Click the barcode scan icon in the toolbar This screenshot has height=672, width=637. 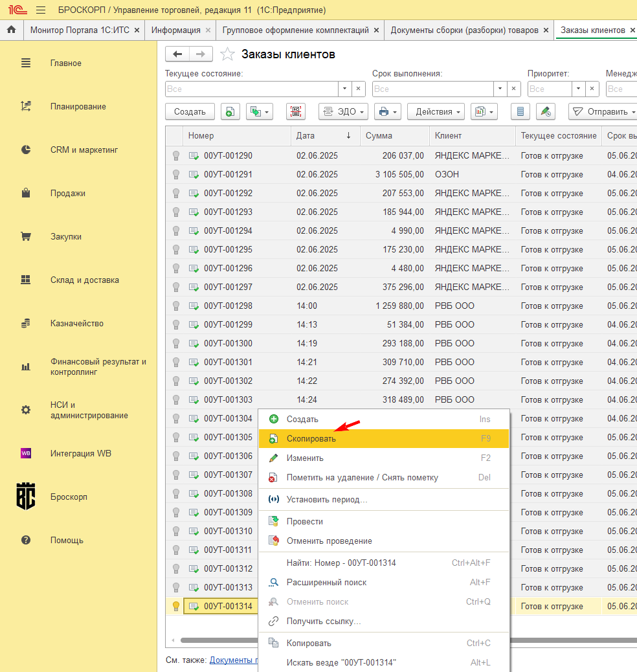[x=296, y=111]
